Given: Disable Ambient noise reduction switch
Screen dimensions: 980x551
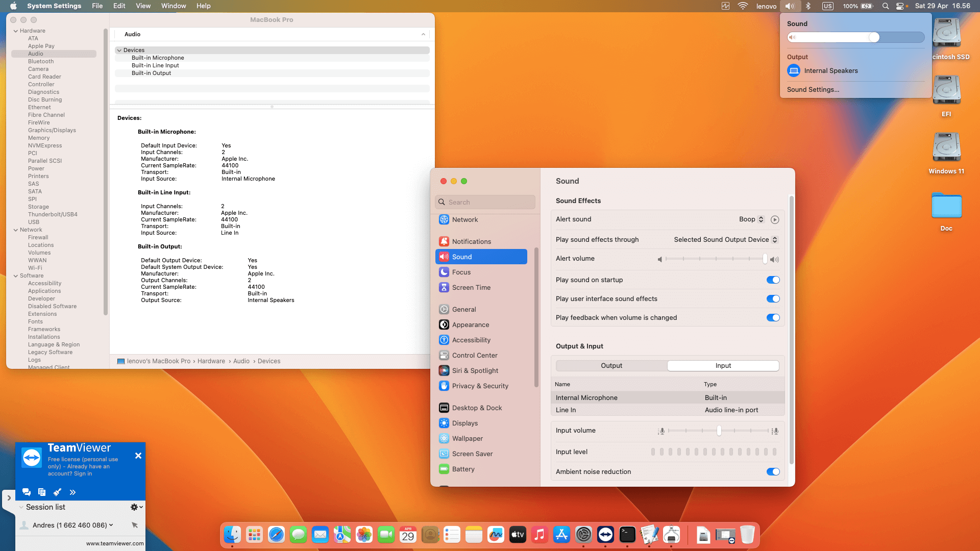Looking at the screenshot, I should [773, 472].
